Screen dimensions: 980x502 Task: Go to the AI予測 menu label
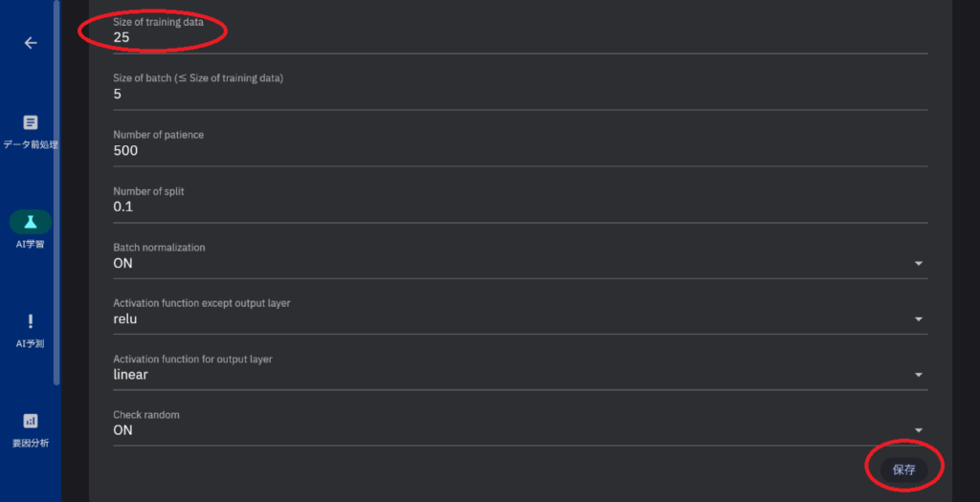[x=31, y=344]
